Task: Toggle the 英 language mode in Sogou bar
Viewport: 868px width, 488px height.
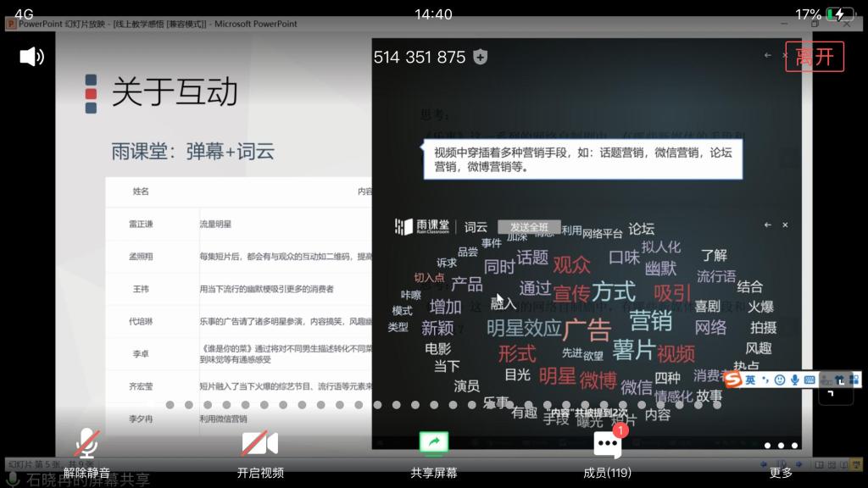Action: point(750,380)
